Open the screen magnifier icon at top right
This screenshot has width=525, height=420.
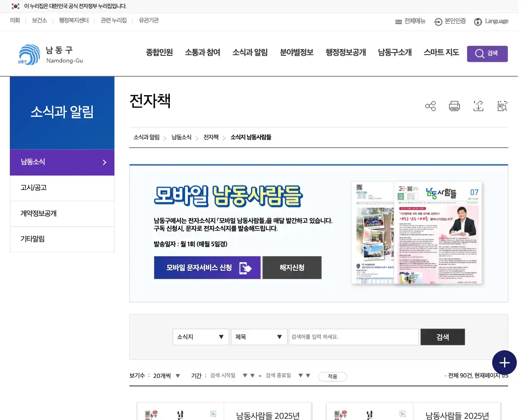502,106
